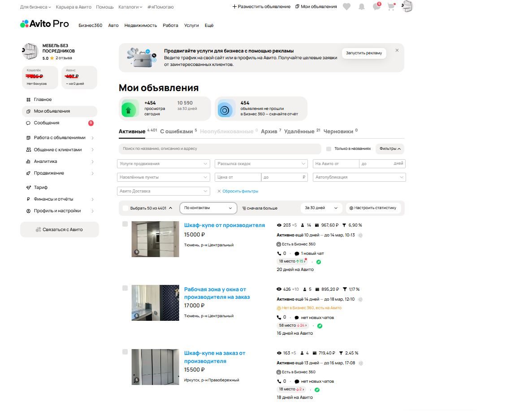Click clock icon beside до 16 мар date
This screenshot has height=411, width=532.
click(x=361, y=363)
